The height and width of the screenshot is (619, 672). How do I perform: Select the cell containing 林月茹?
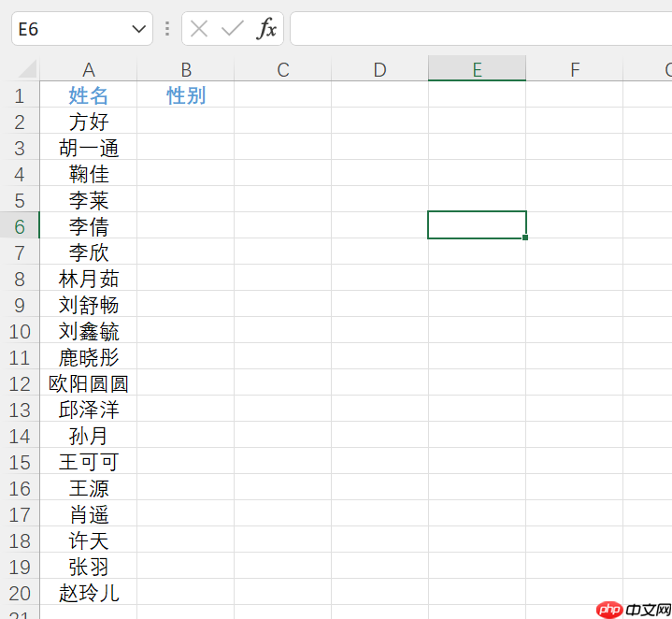point(88,279)
